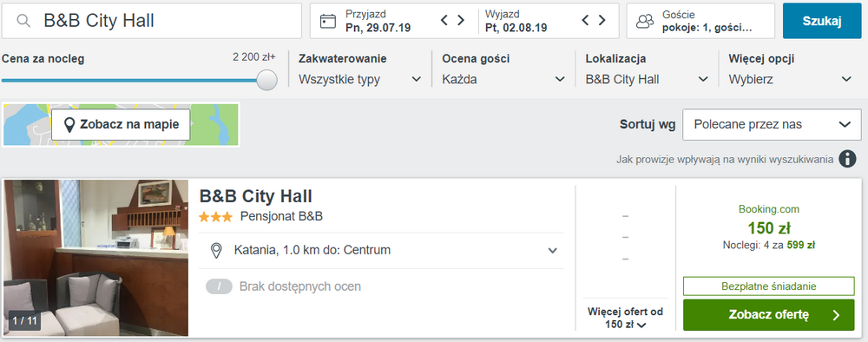Expand Więcej ofert od 150 zł
The image size is (868, 342).
[x=626, y=319]
